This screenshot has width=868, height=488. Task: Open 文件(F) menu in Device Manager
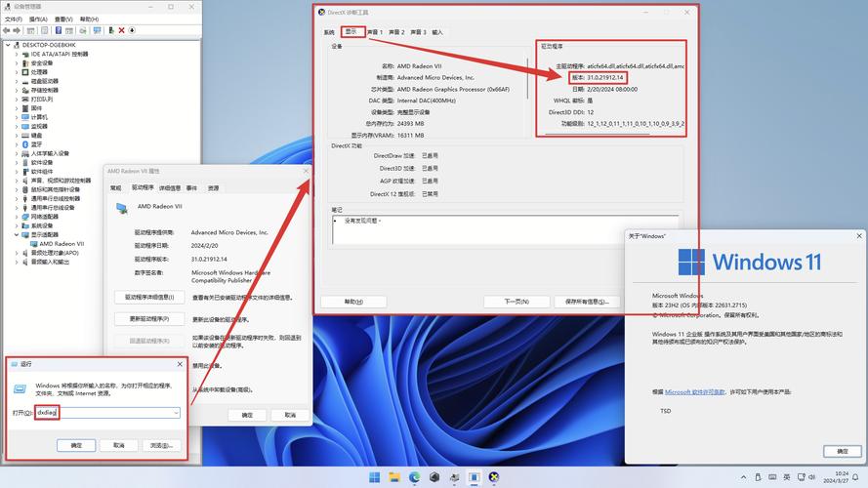click(14, 20)
